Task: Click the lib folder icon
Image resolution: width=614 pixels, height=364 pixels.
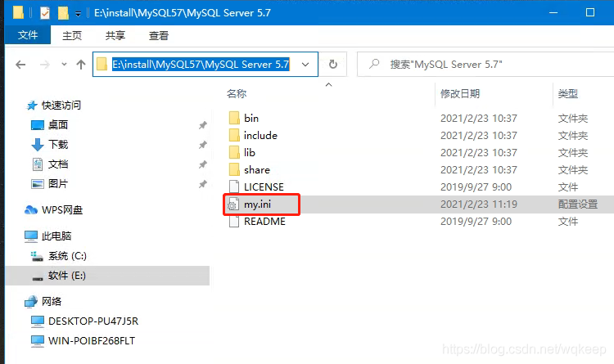Action: [x=234, y=152]
